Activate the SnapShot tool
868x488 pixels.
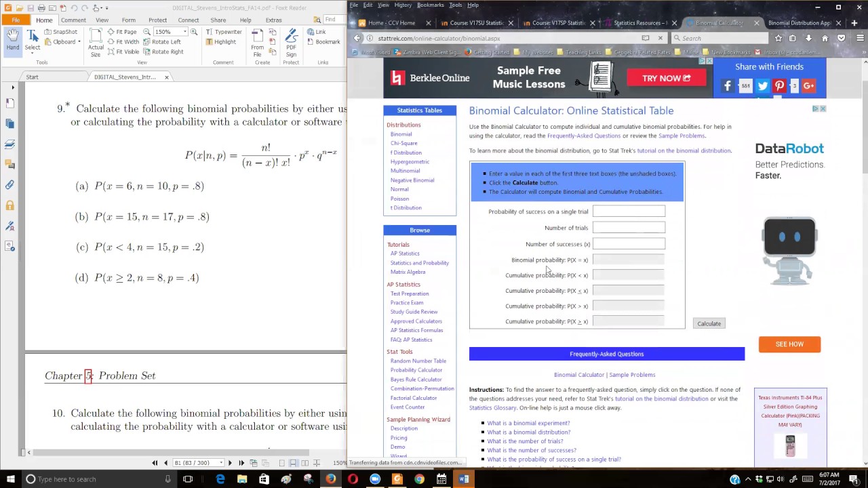[x=60, y=32]
